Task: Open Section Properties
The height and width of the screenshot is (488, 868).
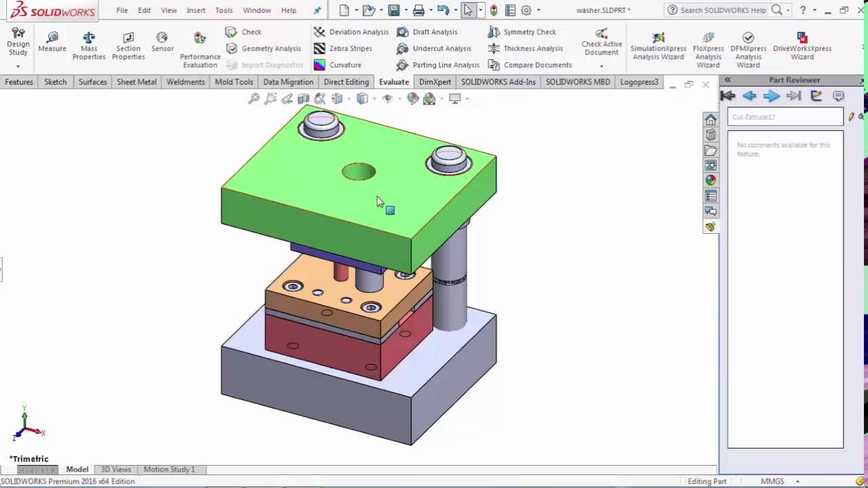Action: coord(128,45)
